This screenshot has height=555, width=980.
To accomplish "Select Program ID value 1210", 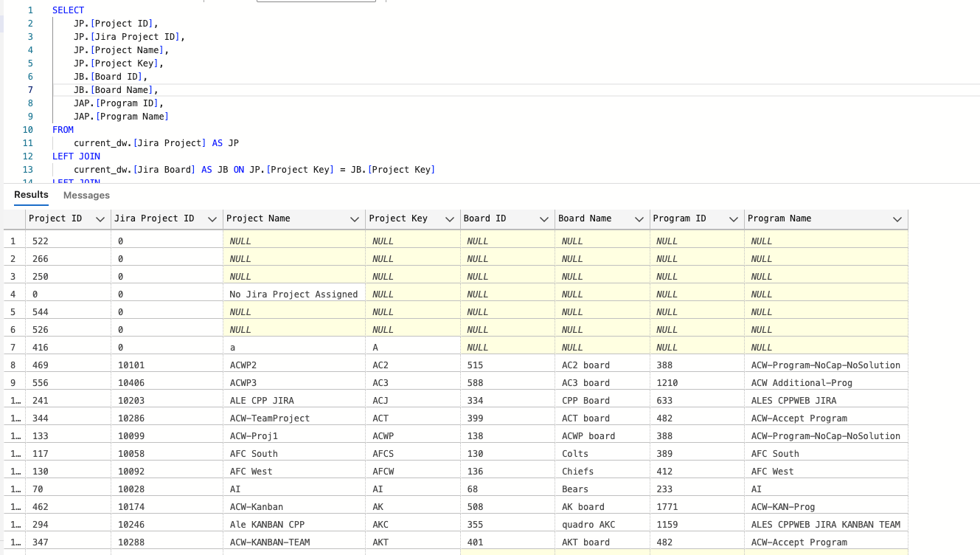I will point(698,383).
